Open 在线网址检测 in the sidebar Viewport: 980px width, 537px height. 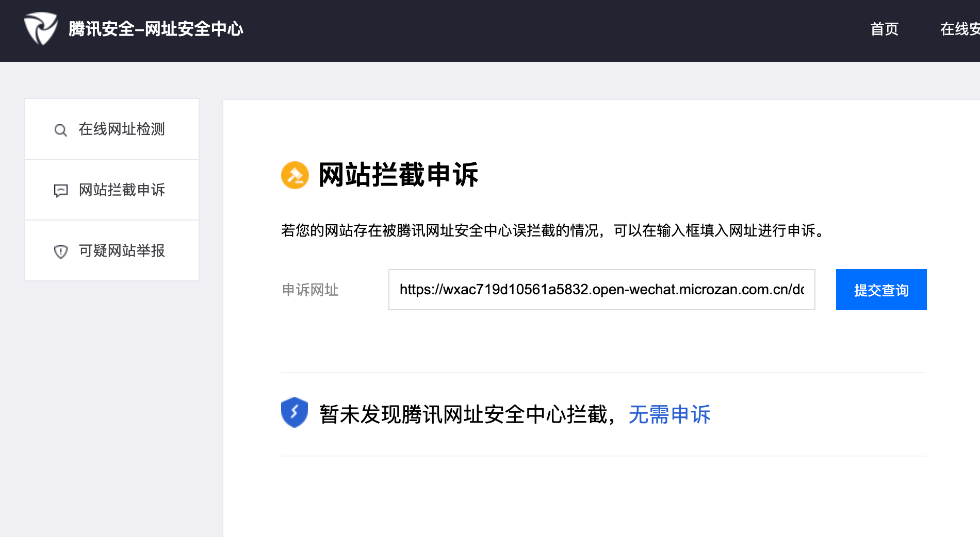point(112,129)
